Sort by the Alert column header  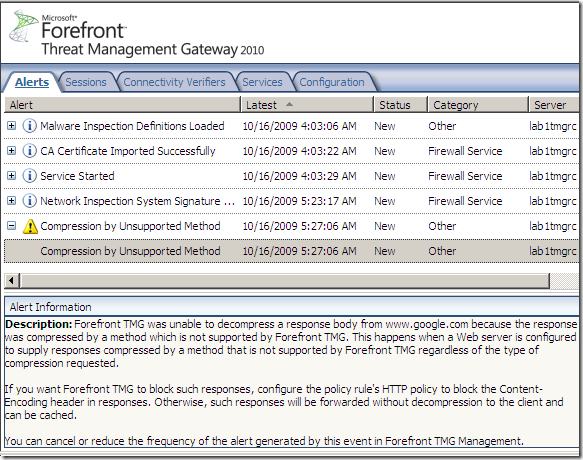122,105
